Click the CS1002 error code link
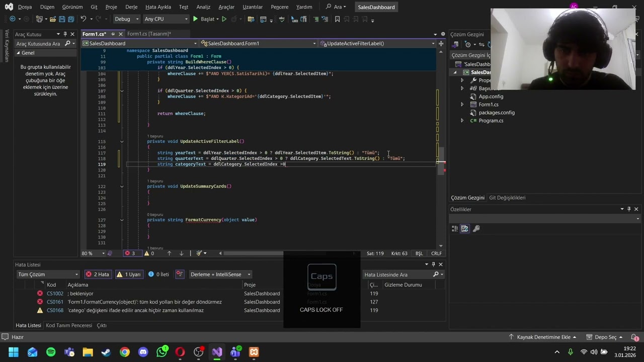This screenshot has height=362, width=644. [55, 294]
